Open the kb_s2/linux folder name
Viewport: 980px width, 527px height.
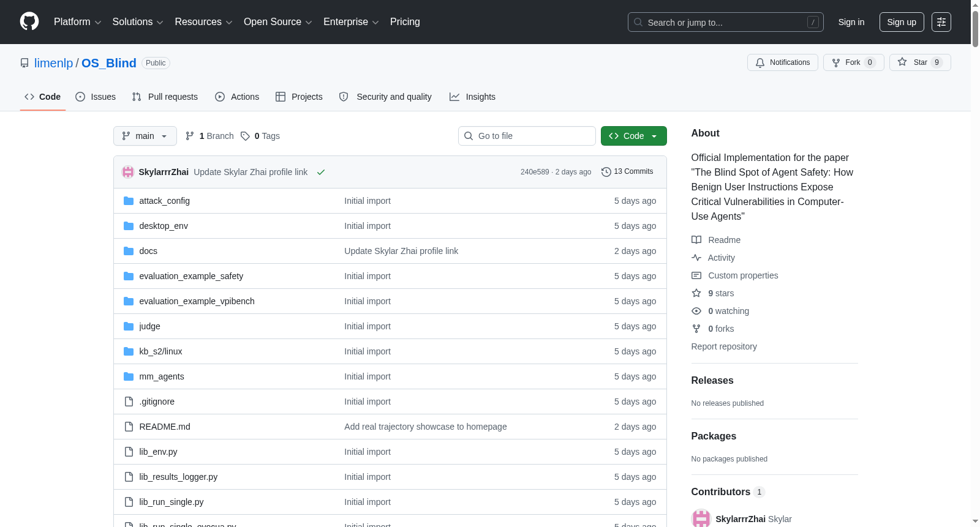pyautogui.click(x=160, y=351)
